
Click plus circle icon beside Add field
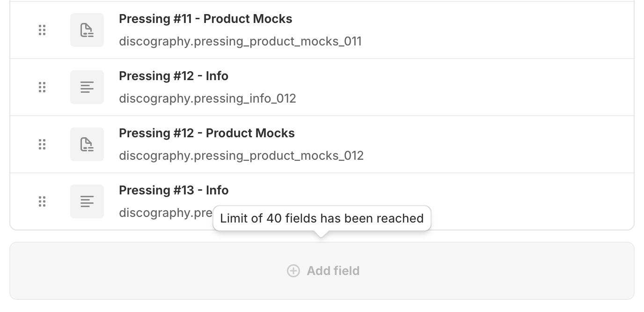[293, 271]
